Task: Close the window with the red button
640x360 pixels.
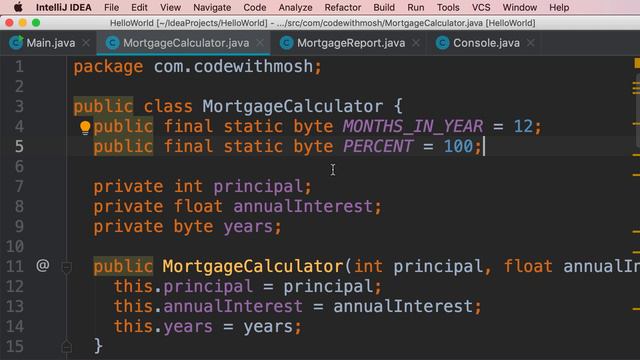Action: pyautogui.click(x=9, y=23)
